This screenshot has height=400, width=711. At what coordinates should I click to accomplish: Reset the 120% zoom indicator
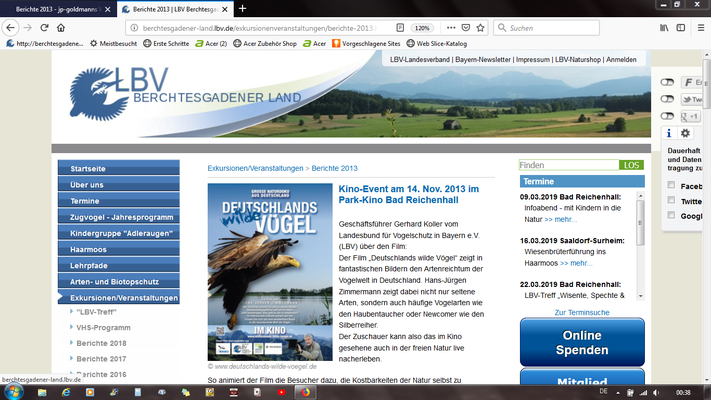point(422,28)
